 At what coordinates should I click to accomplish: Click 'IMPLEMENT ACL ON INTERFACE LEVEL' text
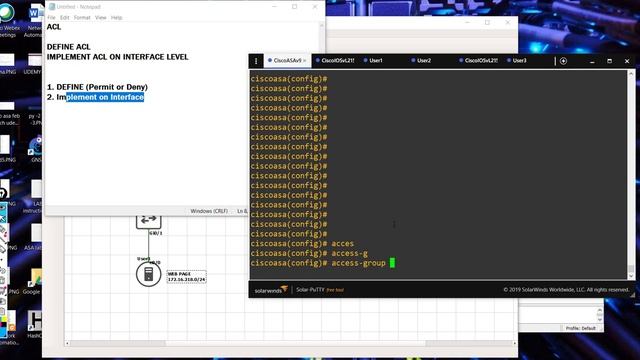pyautogui.click(x=118, y=57)
